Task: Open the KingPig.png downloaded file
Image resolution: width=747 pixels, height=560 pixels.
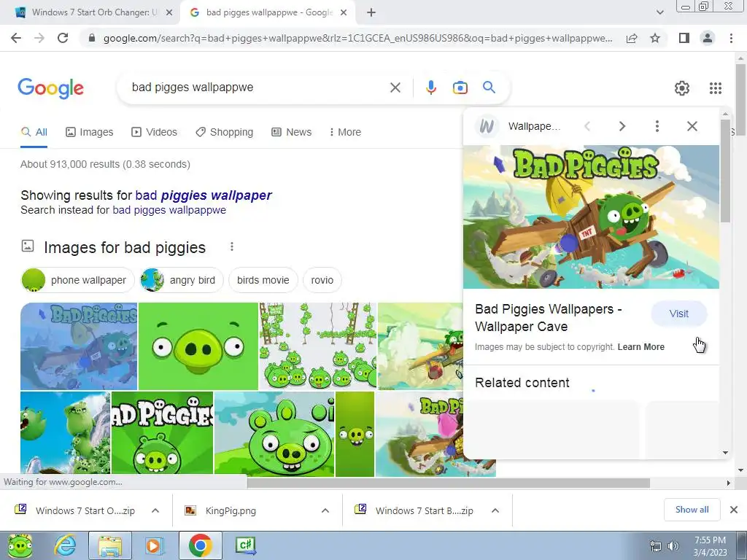Action: [231, 510]
